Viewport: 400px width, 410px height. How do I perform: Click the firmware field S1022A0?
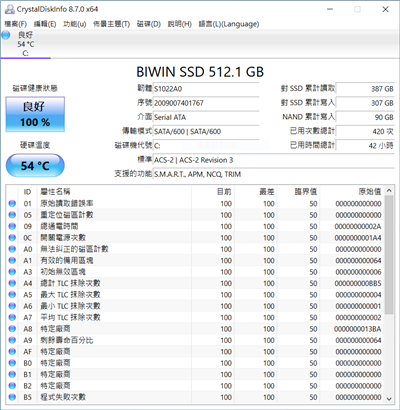coord(206,89)
